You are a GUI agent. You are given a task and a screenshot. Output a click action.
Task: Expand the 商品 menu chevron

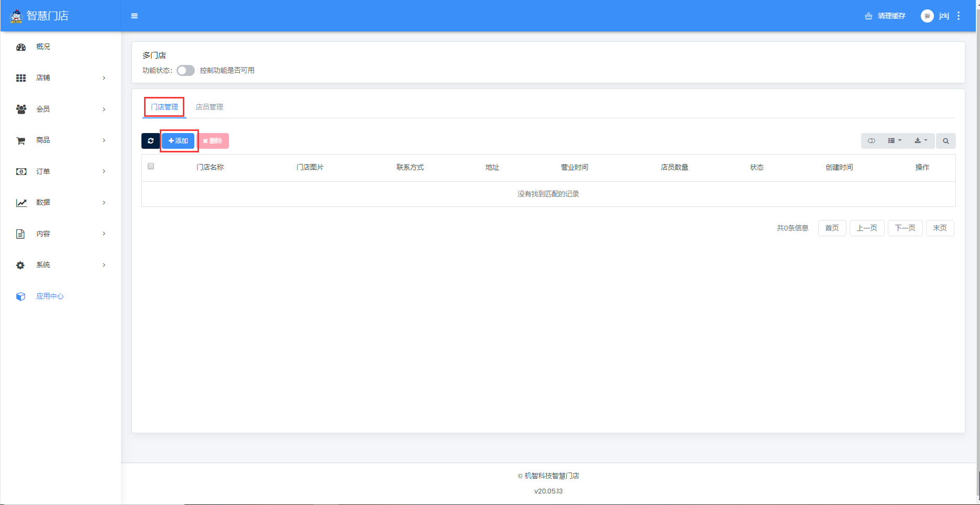pyautogui.click(x=104, y=140)
